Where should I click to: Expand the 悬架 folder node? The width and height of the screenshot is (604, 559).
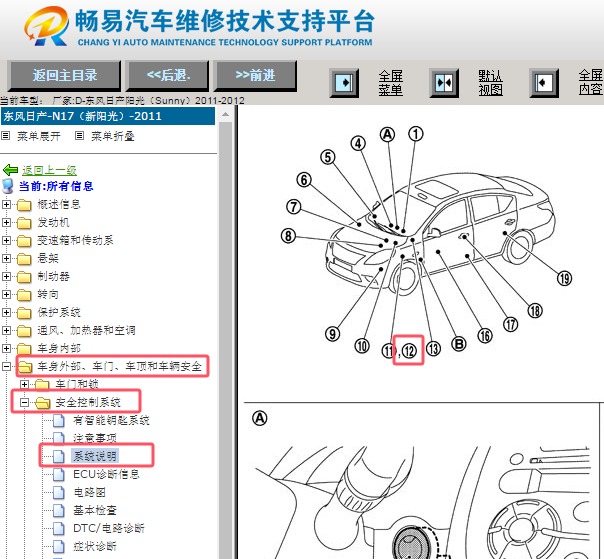click(x=6, y=258)
